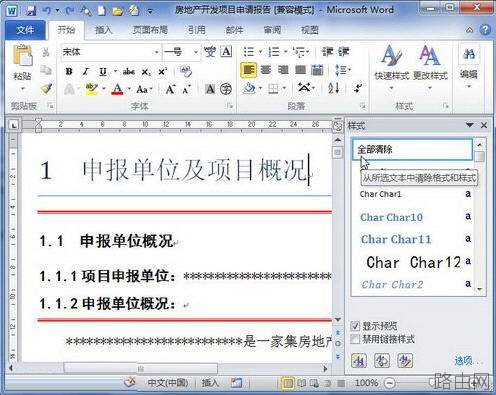Apply the red font color
Image resolution: width=496 pixels, height=395 pixels.
[117, 89]
